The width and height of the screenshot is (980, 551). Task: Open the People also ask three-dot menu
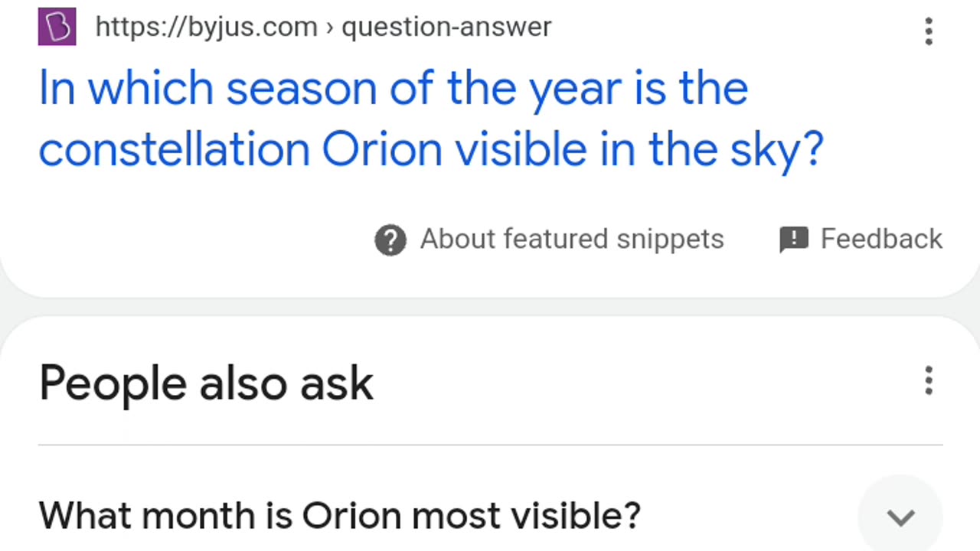(928, 380)
